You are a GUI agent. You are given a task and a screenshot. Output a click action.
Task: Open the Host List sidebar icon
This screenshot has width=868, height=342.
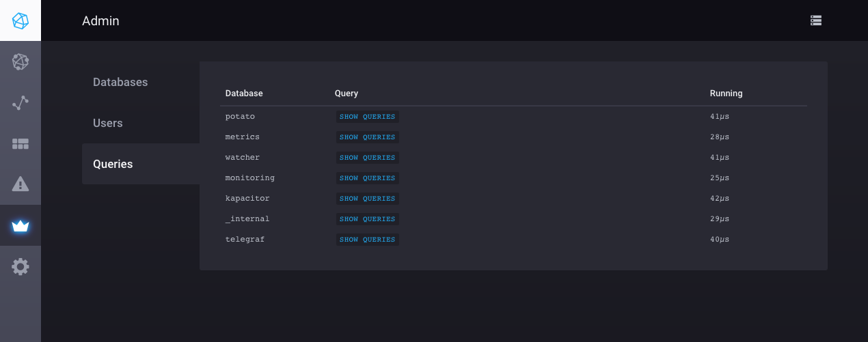21,62
